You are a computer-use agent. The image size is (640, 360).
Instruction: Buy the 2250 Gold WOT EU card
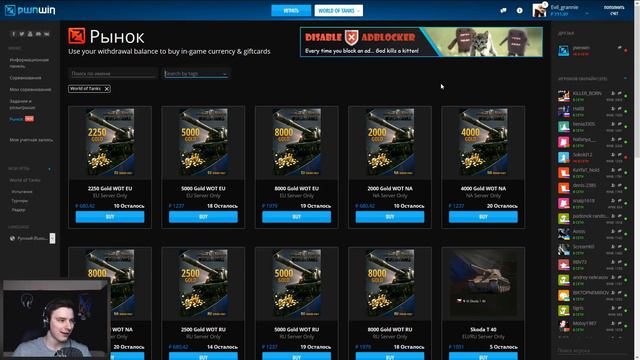pos(110,217)
